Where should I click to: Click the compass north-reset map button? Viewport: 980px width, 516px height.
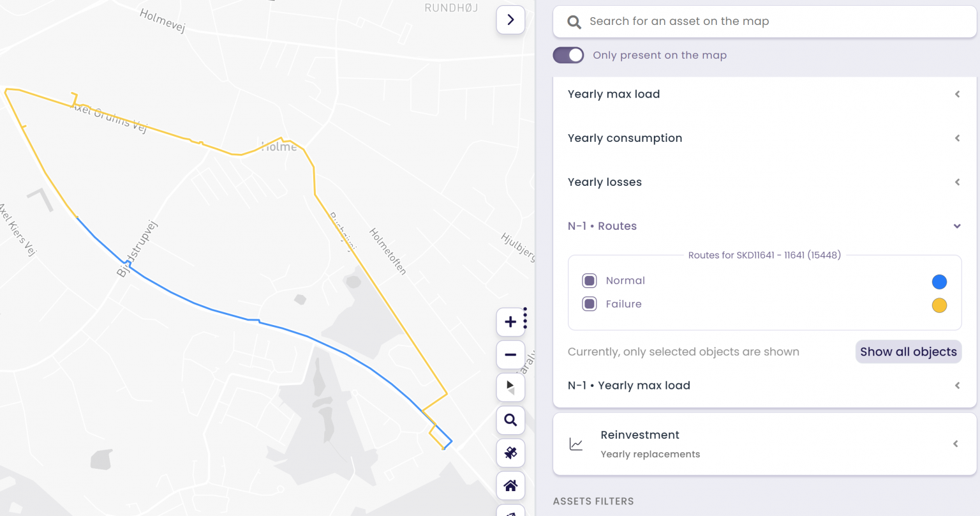(x=510, y=387)
